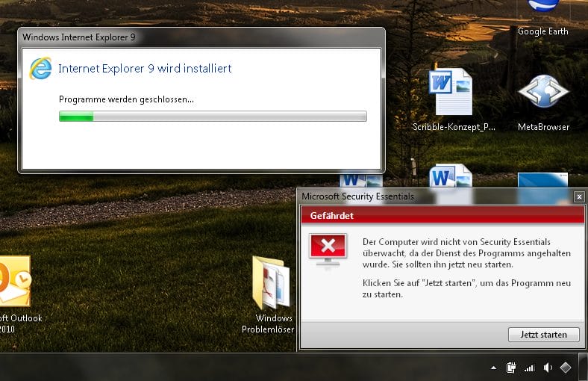Open the Google Earth desktop shortcut
The width and height of the screenshot is (588, 381).
click(x=542, y=16)
